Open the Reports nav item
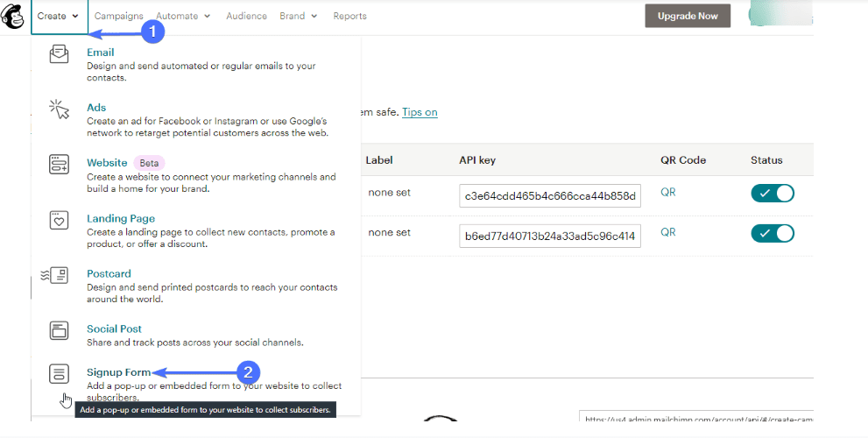The width and height of the screenshot is (868, 438). (x=349, y=16)
